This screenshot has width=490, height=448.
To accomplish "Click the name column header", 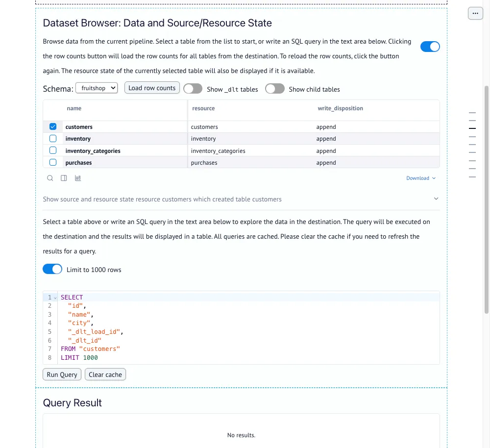I will point(74,108).
